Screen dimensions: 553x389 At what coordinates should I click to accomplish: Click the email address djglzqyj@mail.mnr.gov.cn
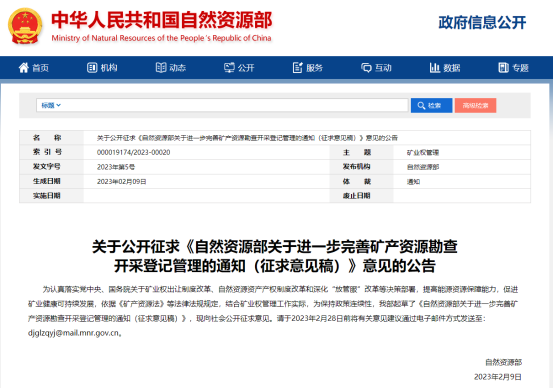tap(73, 333)
